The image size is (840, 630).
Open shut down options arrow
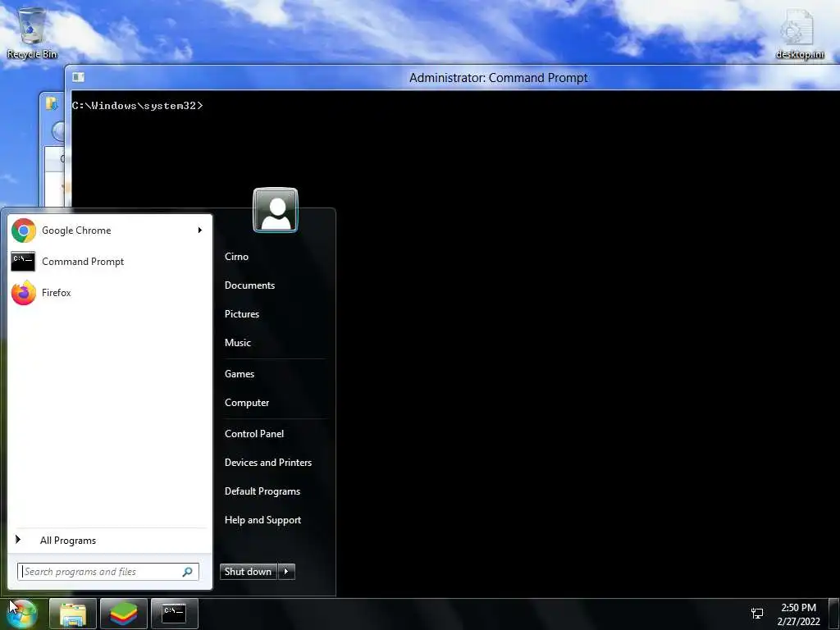point(286,572)
